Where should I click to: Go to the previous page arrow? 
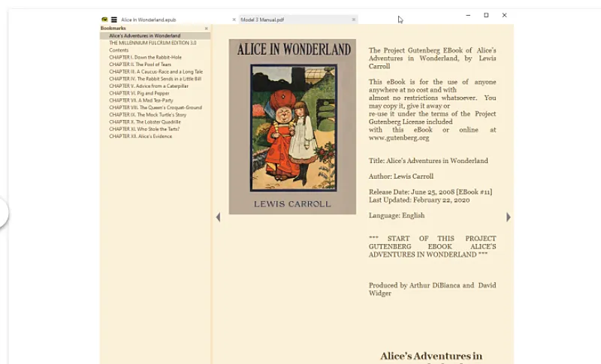click(x=218, y=217)
